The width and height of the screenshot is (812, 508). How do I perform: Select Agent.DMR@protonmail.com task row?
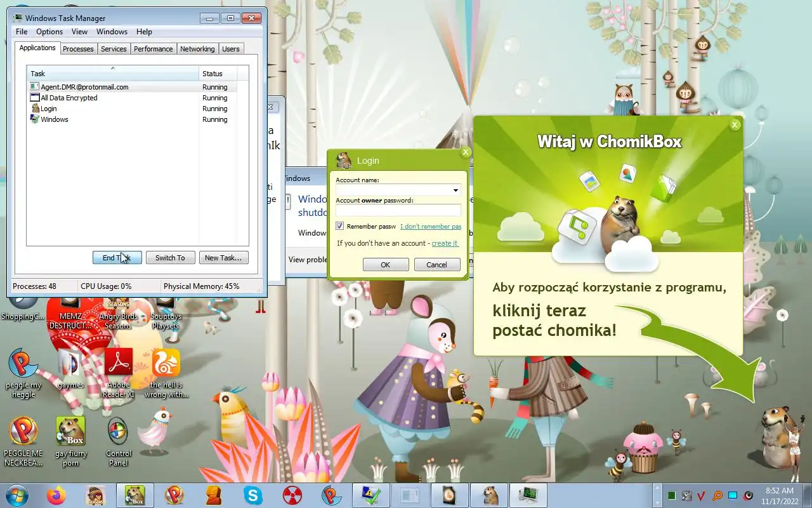click(132, 87)
